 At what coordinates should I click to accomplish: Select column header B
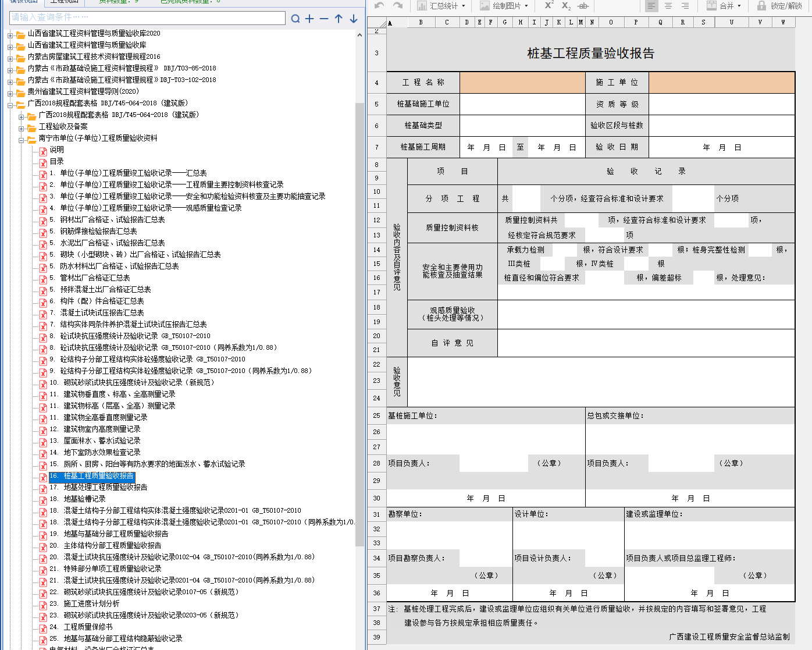coord(421,22)
